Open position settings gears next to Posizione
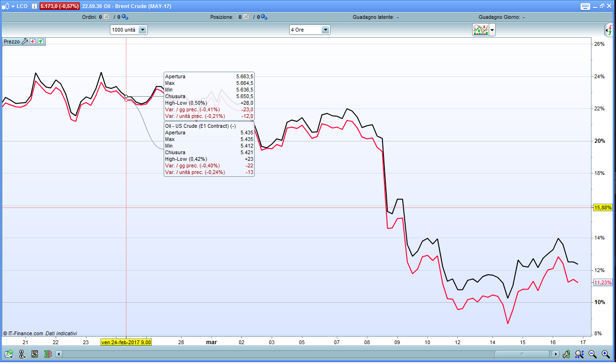 pyautogui.click(x=264, y=17)
